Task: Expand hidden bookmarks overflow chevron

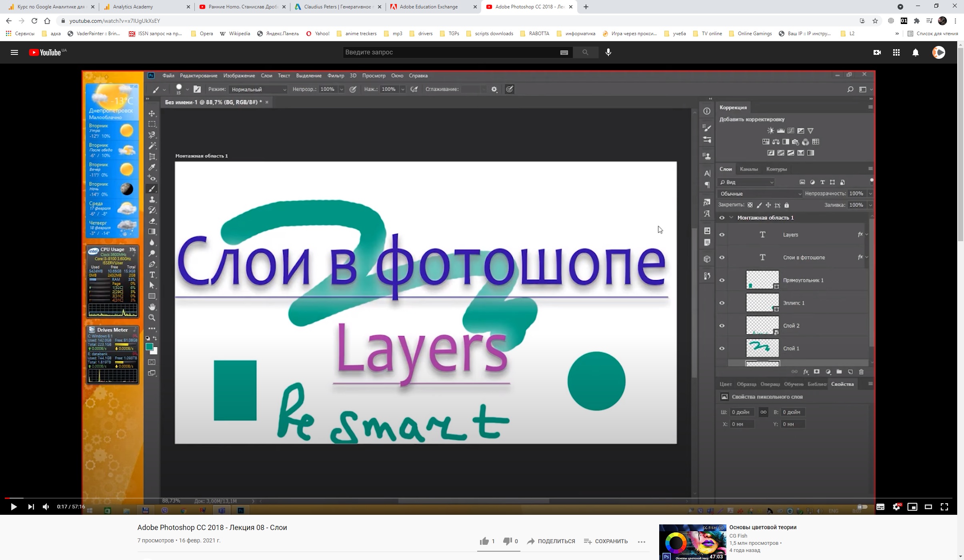Action: [x=897, y=34]
